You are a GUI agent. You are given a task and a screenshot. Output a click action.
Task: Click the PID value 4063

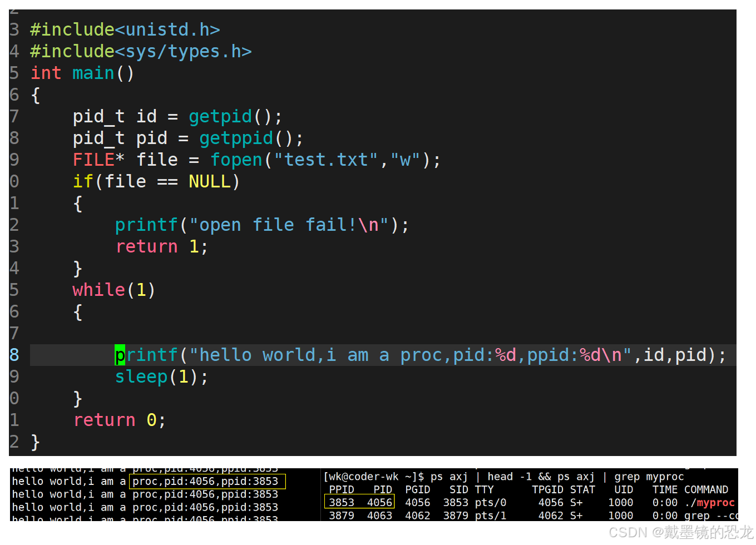(380, 516)
